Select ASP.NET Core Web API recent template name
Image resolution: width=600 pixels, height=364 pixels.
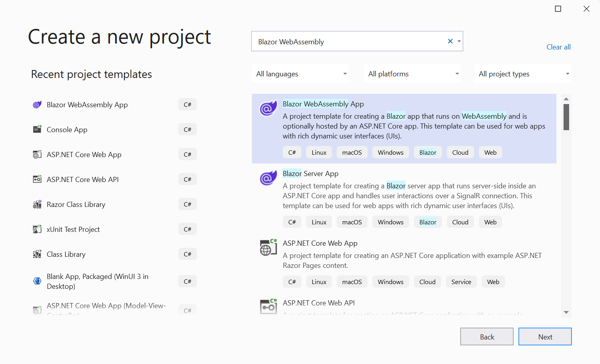[83, 180]
